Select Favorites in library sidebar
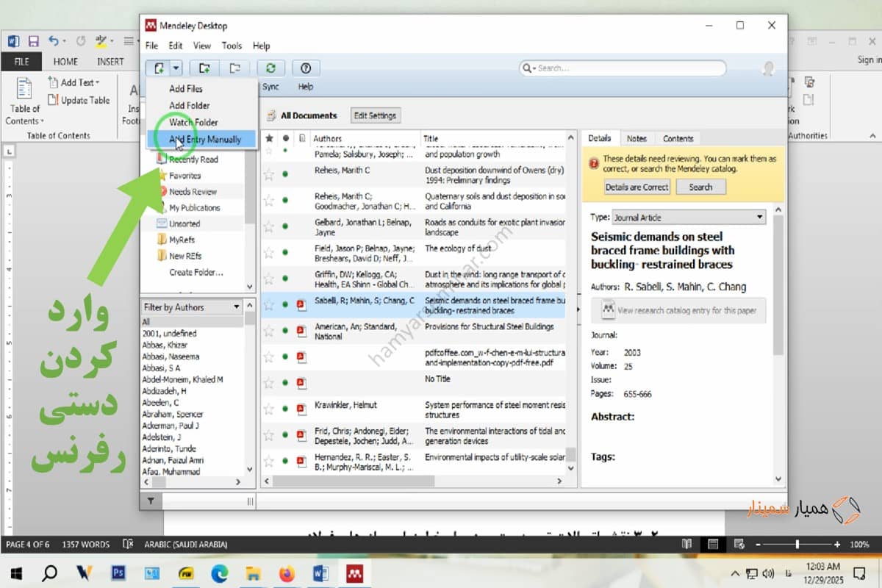 [184, 176]
